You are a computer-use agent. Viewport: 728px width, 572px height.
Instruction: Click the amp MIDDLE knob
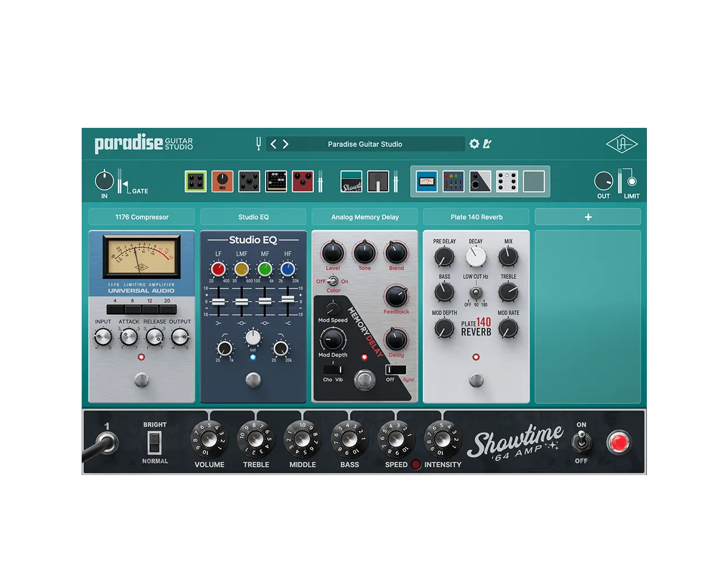pyautogui.click(x=302, y=440)
